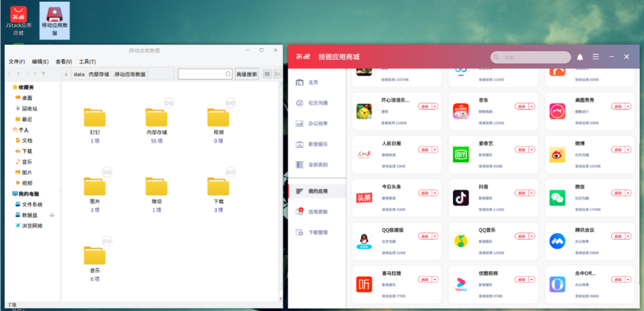This screenshot has width=644, height=311.
Task: Open 影音娱乐 category
Action: [x=312, y=144]
